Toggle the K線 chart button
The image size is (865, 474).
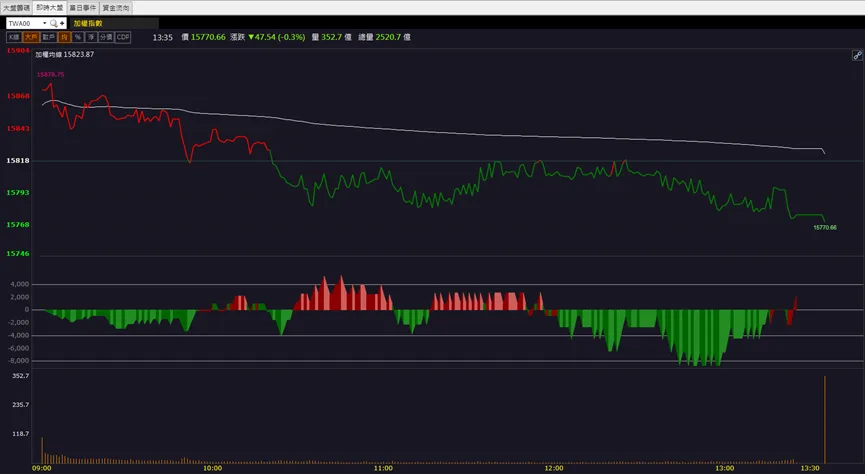click(14, 37)
